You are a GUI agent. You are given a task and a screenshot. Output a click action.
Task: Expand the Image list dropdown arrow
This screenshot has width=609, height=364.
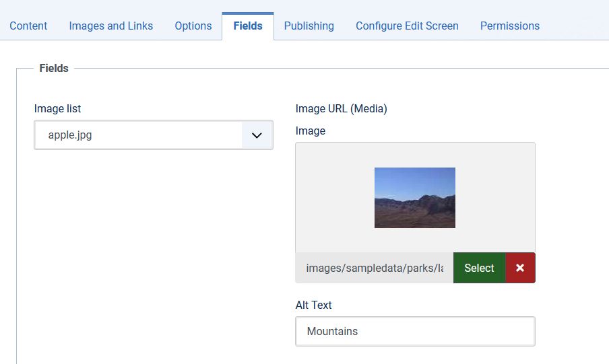coord(257,135)
